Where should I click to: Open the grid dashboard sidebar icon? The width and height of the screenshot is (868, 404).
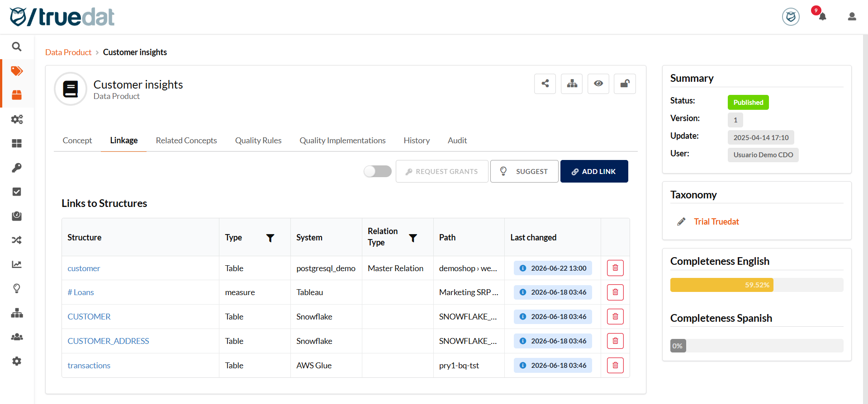17,143
